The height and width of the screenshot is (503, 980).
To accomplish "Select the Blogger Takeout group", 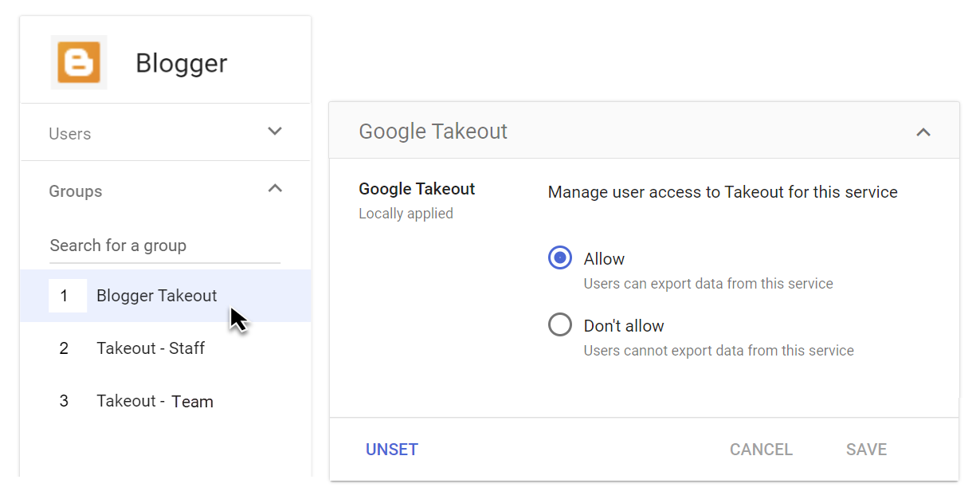I will (156, 296).
